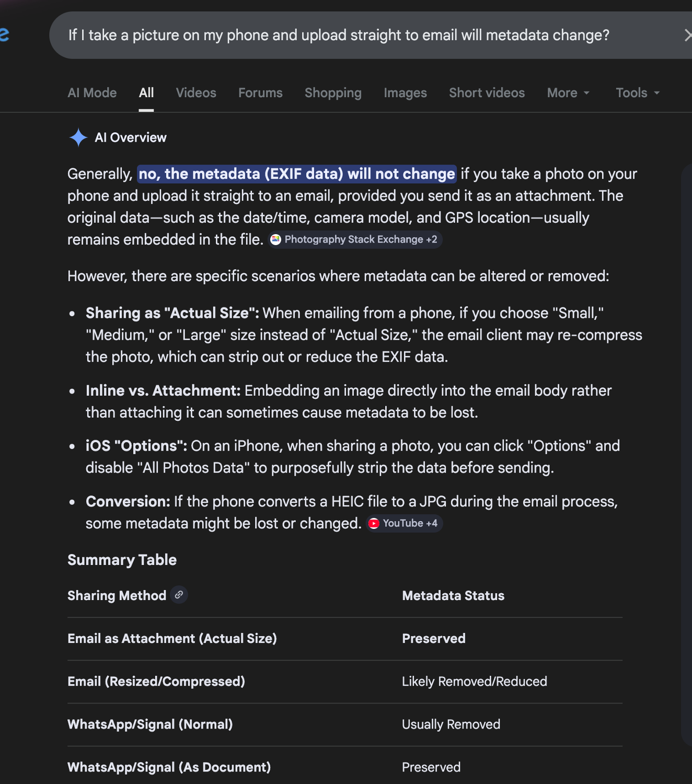Image resolution: width=692 pixels, height=784 pixels.
Task: Click the Photography Stack Exchange source icon
Action: tap(276, 239)
